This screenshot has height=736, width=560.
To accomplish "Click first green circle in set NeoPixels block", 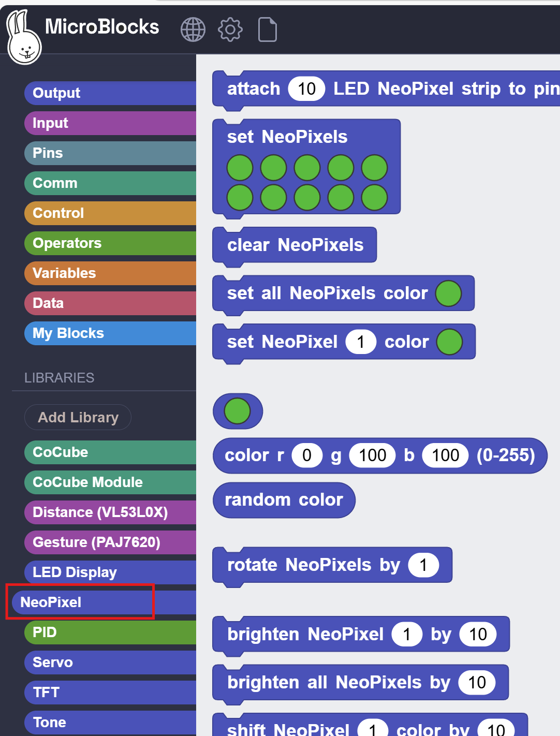I will point(240,168).
